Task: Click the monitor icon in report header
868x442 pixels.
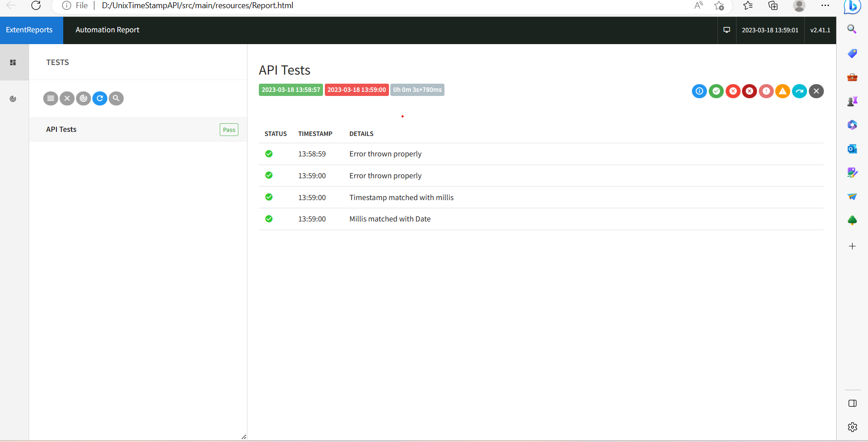Action: pyautogui.click(x=727, y=30)
